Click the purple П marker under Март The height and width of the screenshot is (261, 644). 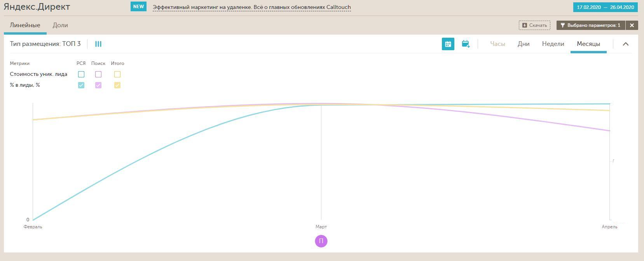321,241
